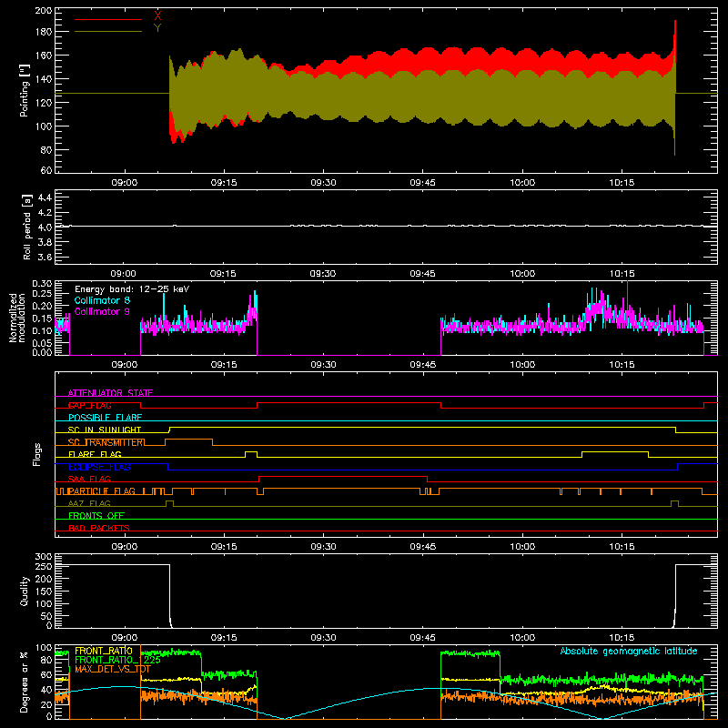Click the Pointing axis title
The height and width of the screenshot is (728, 728).
point(25,90)
